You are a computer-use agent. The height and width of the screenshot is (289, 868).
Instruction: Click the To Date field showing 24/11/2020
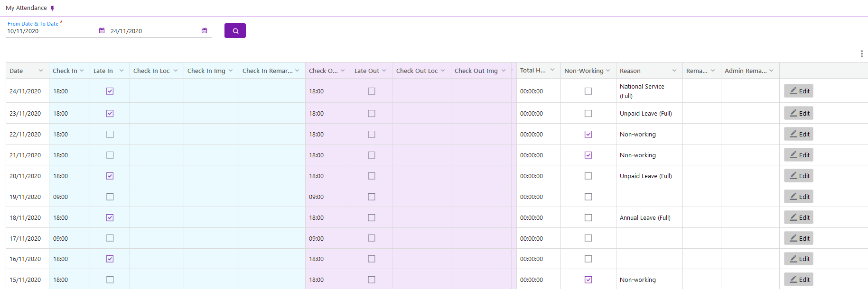(152, 31)
